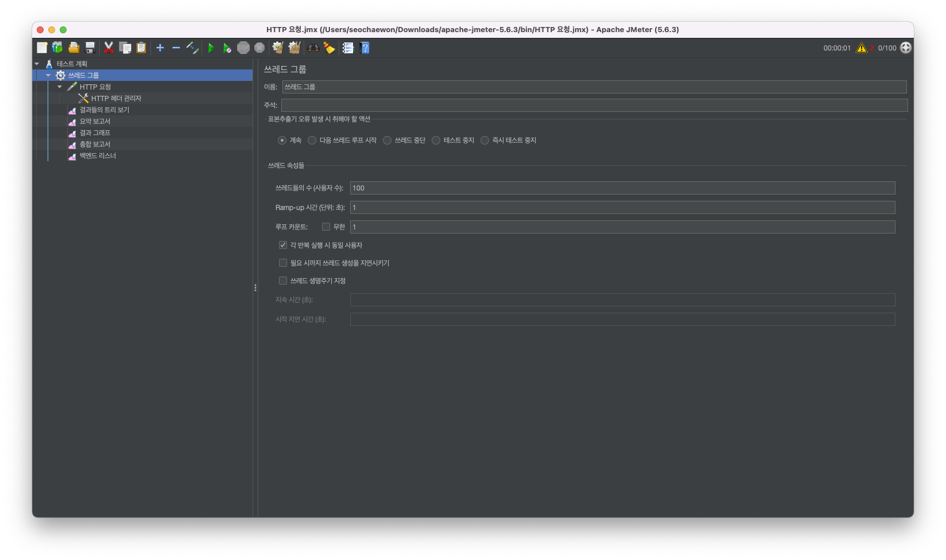The image size is (946, 560).
Task: Open 총합 보고서 listener
Action: click(x=95, y=144)
